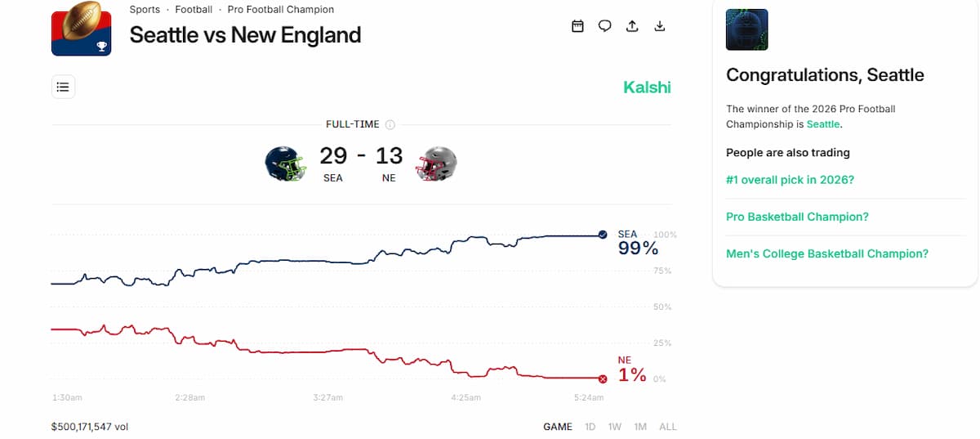Select the GAME time range tab
Viewport: 980px width, 439px height.
(558, 427)
